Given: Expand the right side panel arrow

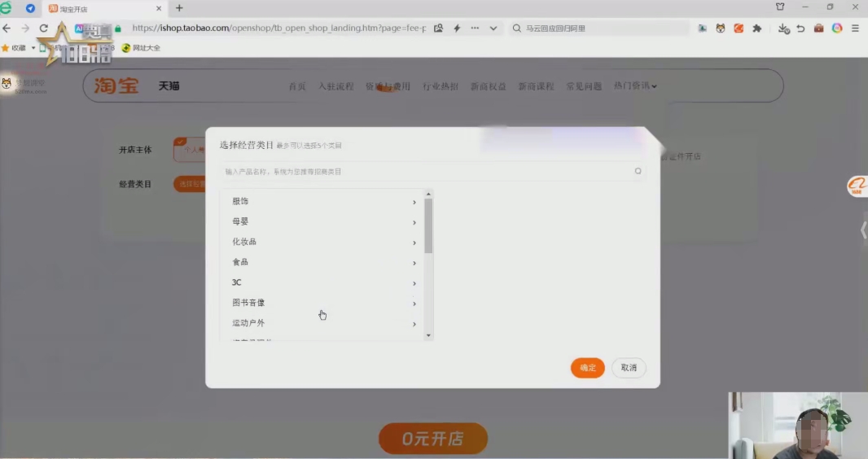Looking at the screenshot, I should click(863, 230).
